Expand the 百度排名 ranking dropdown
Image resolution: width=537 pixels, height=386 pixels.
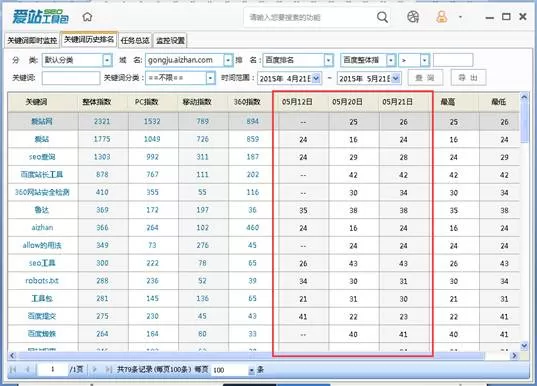[328, 60]
